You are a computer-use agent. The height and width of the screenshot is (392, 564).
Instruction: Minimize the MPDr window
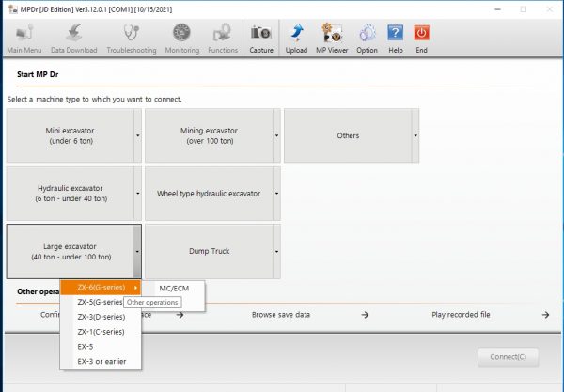[498, 9]
